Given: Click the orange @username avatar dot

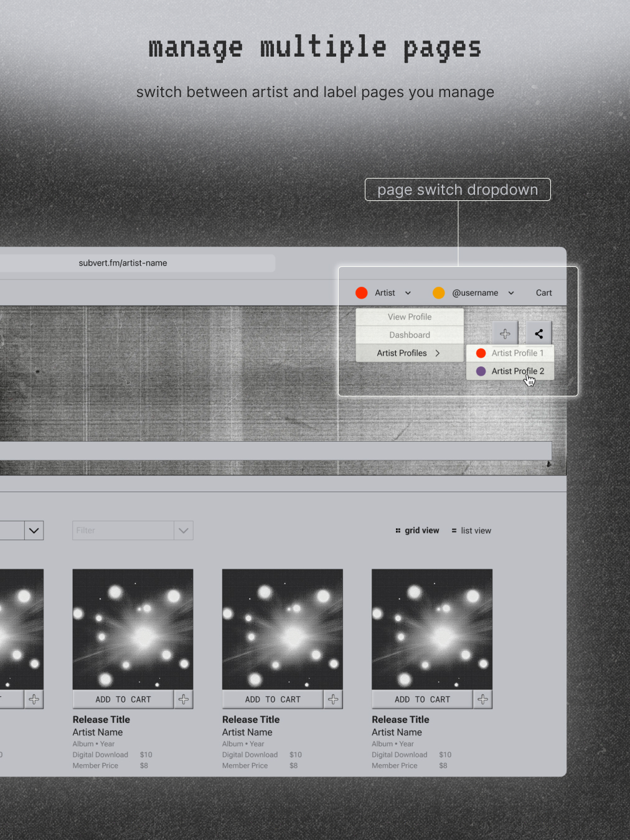Looking at the screenshot, I should click(438, 293).
